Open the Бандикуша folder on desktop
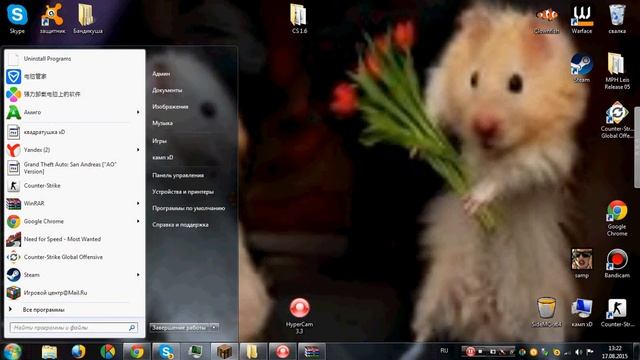Screen dimensions: 640x360 (x=87, y=19)
